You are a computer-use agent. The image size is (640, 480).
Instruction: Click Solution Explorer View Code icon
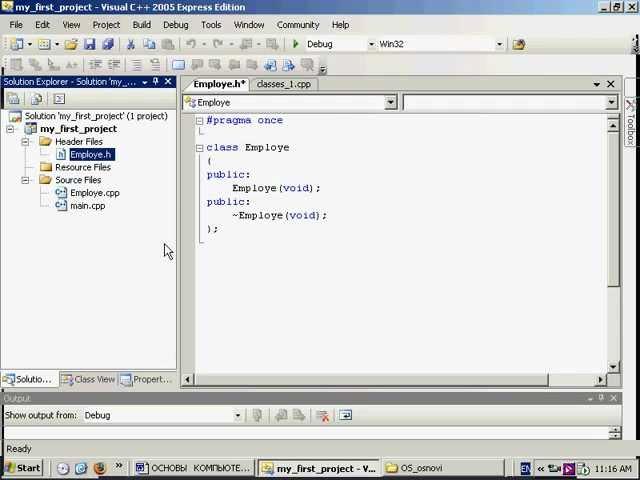[59, 98]
